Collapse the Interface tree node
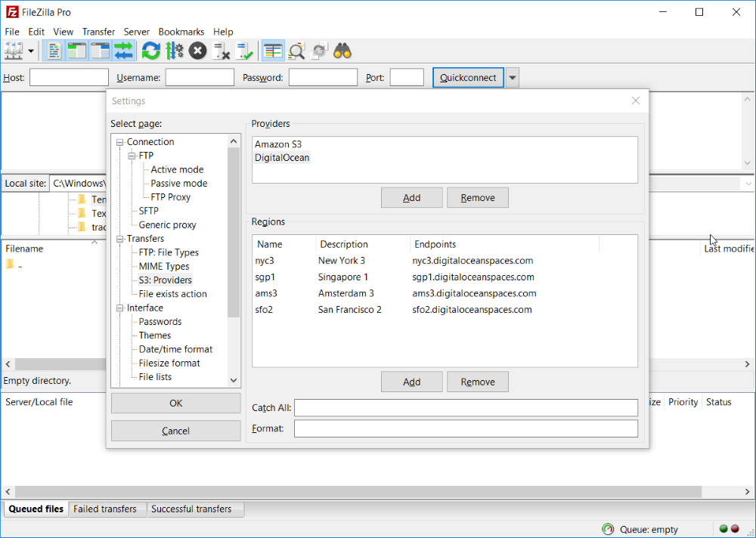Viewport: 756px width, 538px height. (x=120, y=308)
